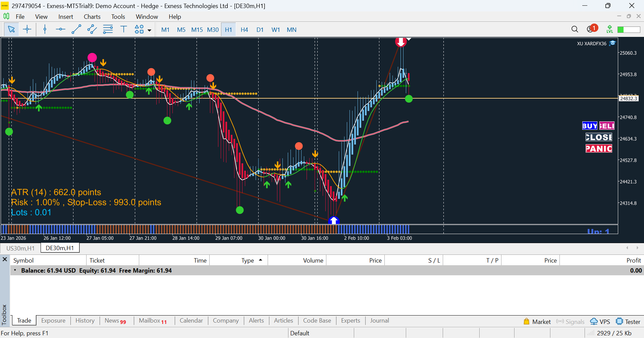
Task: Select the trendline drawing tool
Action: (76, 30)
